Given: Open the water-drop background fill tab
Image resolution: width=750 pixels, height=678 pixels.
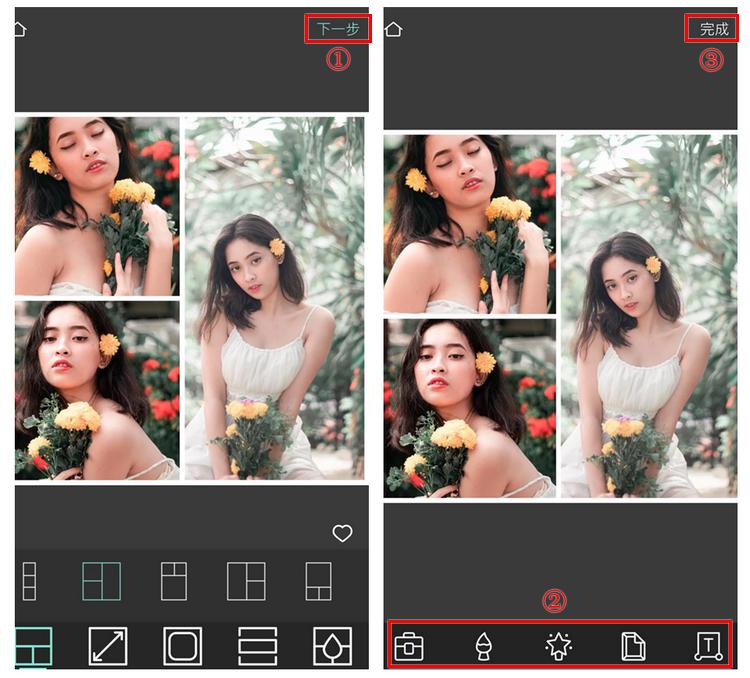Looking at the screenshot, I should tap(332, 646).
